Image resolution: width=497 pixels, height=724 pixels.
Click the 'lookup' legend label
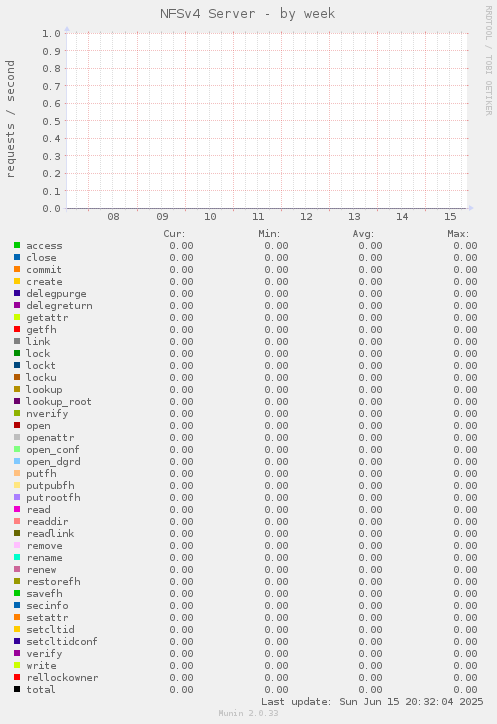click(x=44, y=390)
